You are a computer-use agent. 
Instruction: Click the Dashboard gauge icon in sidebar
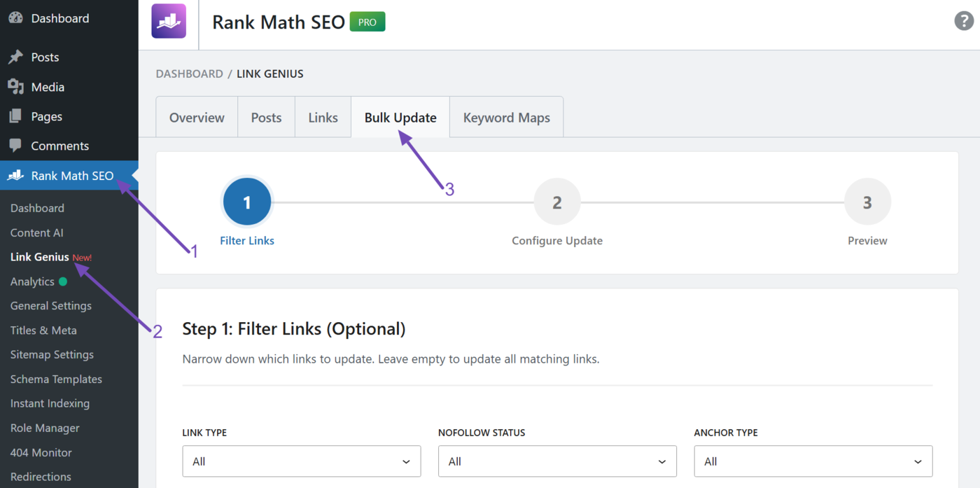(15, 18)
